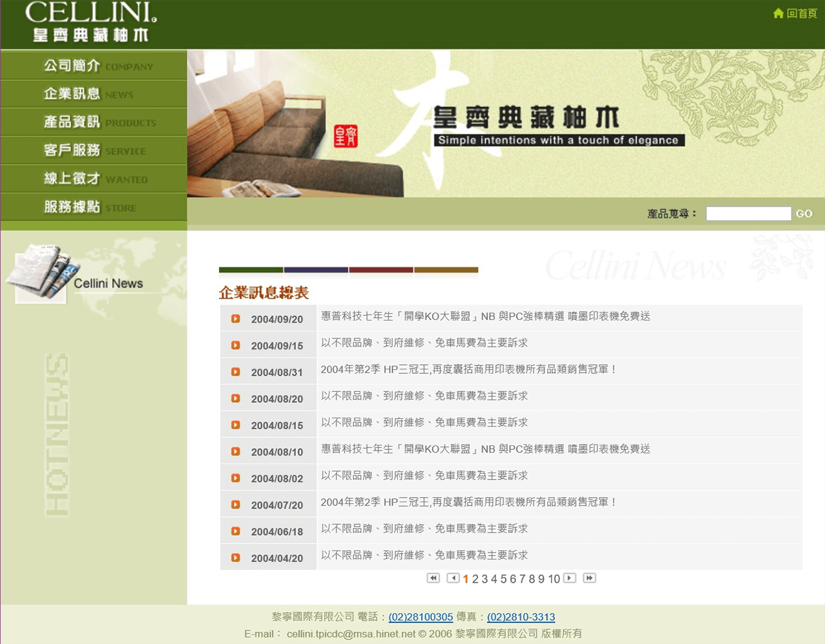
Task: Open the 2004/08/02 以不限品牌 news headline
Action: coord(424,475)
